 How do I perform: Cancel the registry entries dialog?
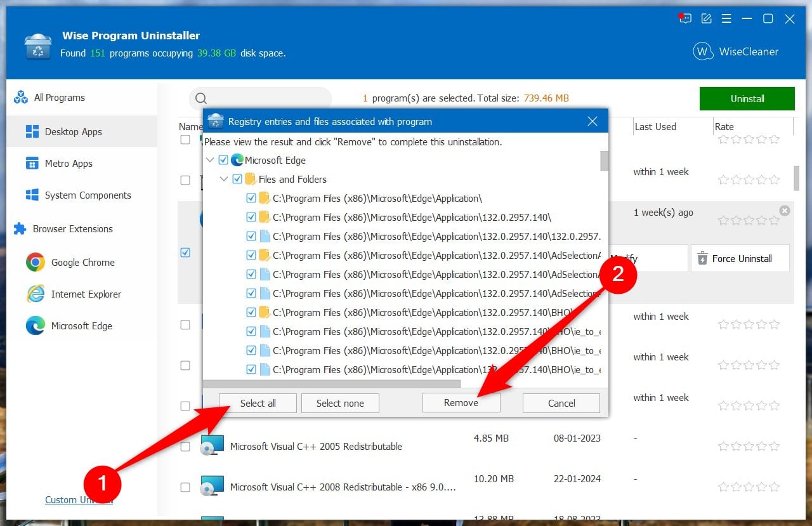tap(561, 403)
